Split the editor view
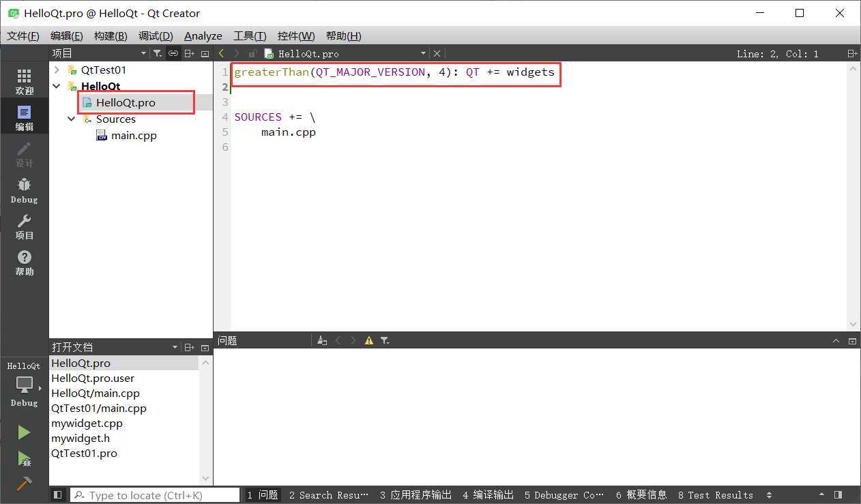The width and height of the screenshot is (861, 504). click(852, 53)
